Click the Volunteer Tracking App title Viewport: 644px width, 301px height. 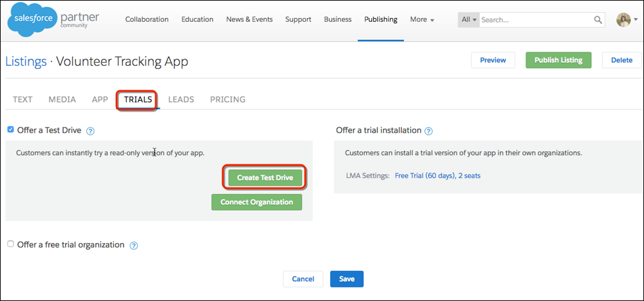pos(122,62)
